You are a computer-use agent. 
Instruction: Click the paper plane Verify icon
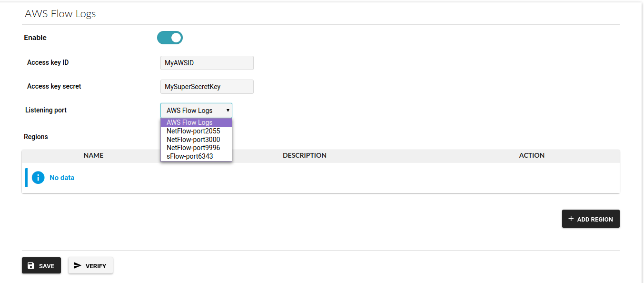78,265
